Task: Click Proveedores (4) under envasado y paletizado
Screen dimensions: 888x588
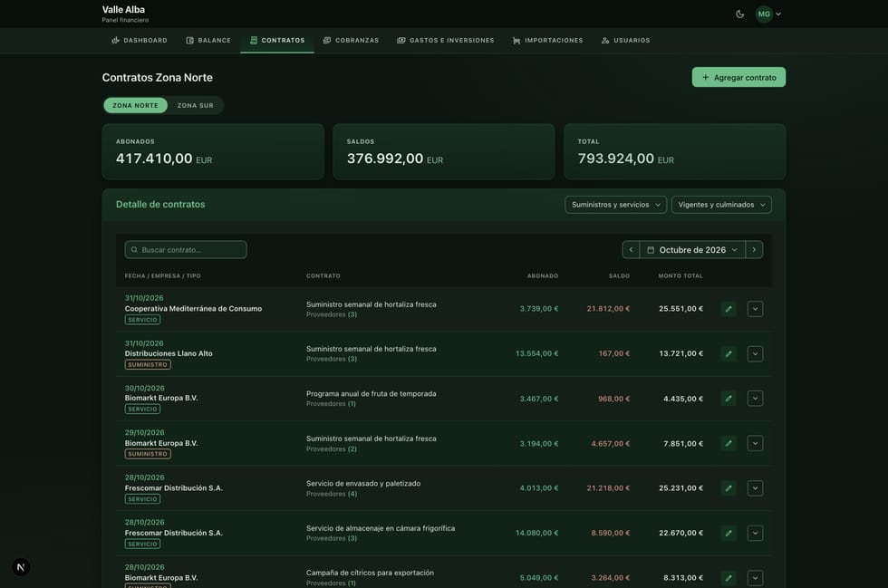Action: click(332, 494)
